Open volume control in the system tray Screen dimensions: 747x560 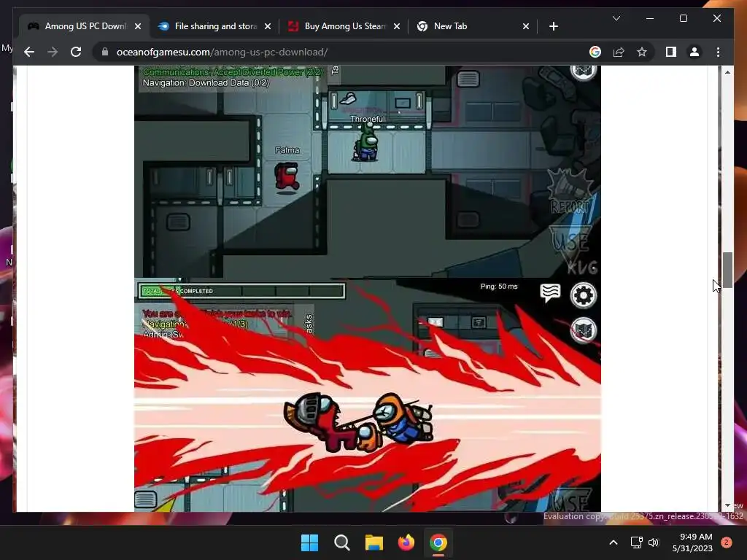pos(654,542)
